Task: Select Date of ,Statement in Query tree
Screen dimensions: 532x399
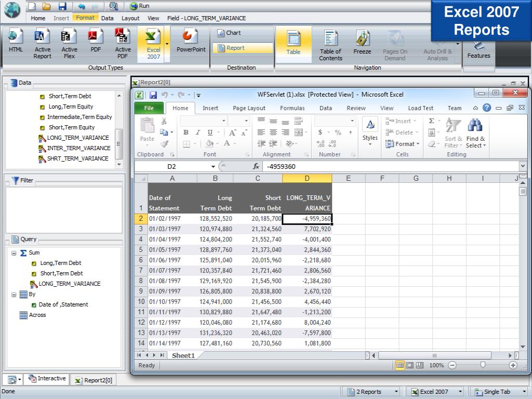Action: pos(63,304)
